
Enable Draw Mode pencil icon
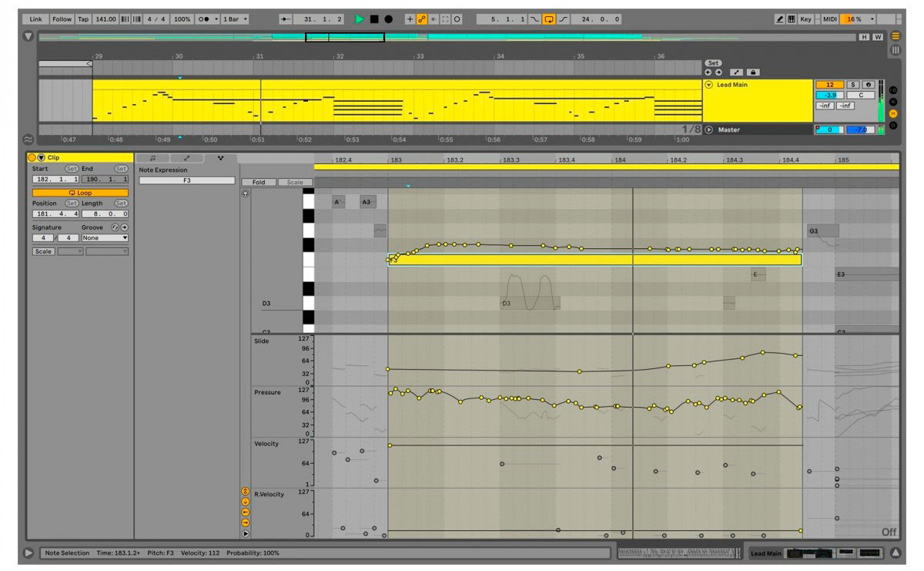pyautogui.click(x=779, y=18)
